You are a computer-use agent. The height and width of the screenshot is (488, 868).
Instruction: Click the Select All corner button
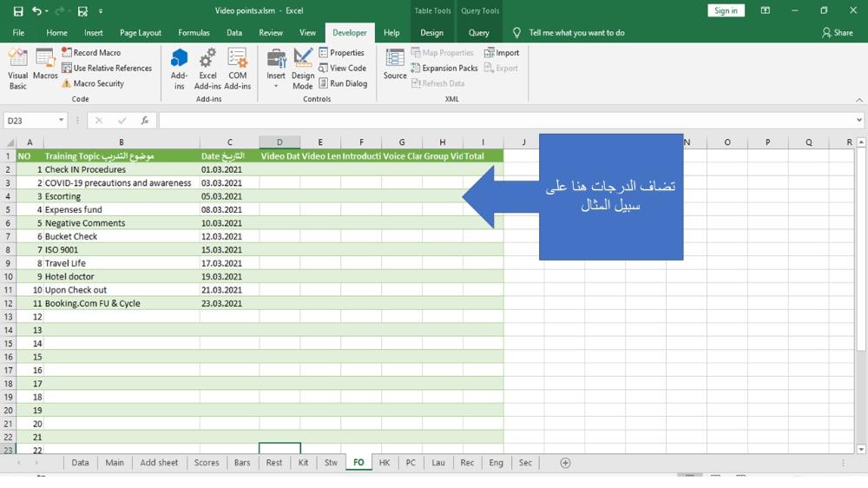pyautogui.click(x=9, y=142)
